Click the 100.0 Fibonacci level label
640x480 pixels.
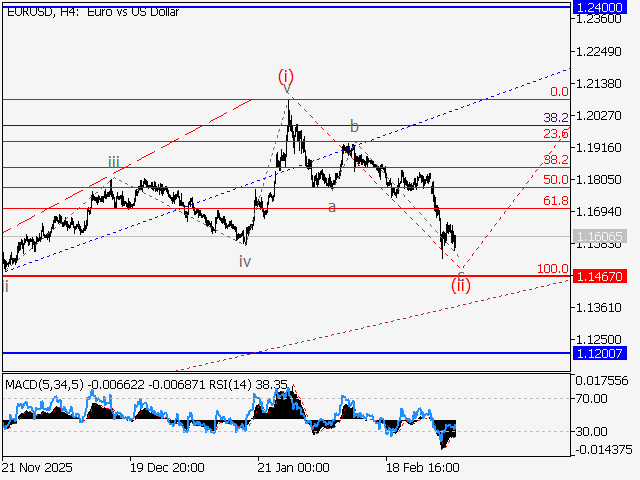553,269
